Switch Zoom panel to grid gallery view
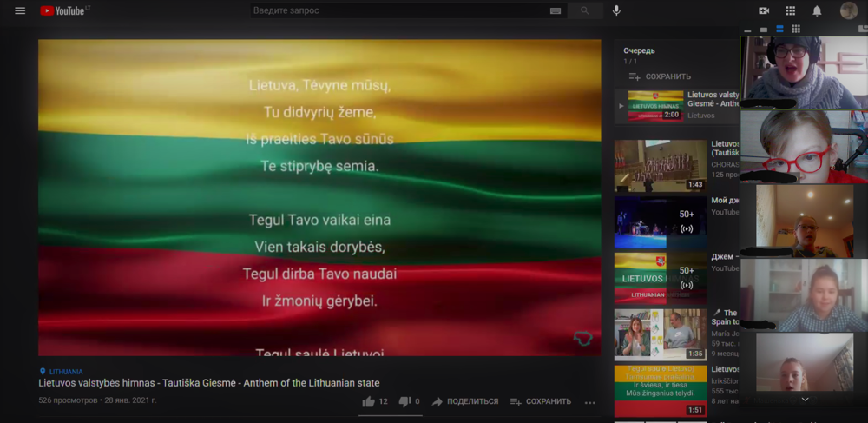Viewport: 868px width, 423px height. tap(795, 30)
